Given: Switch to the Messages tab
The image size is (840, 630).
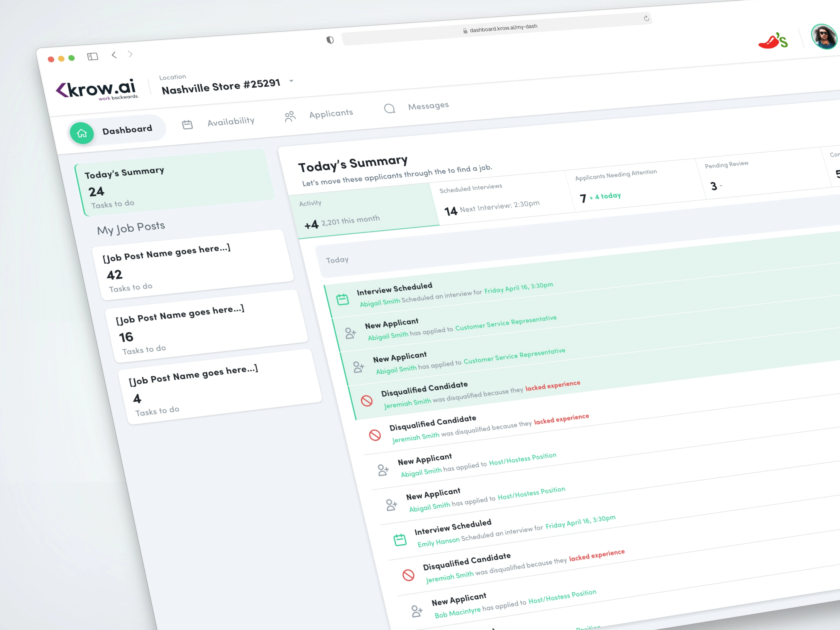Looking at the screenshot, I should 416,107.
